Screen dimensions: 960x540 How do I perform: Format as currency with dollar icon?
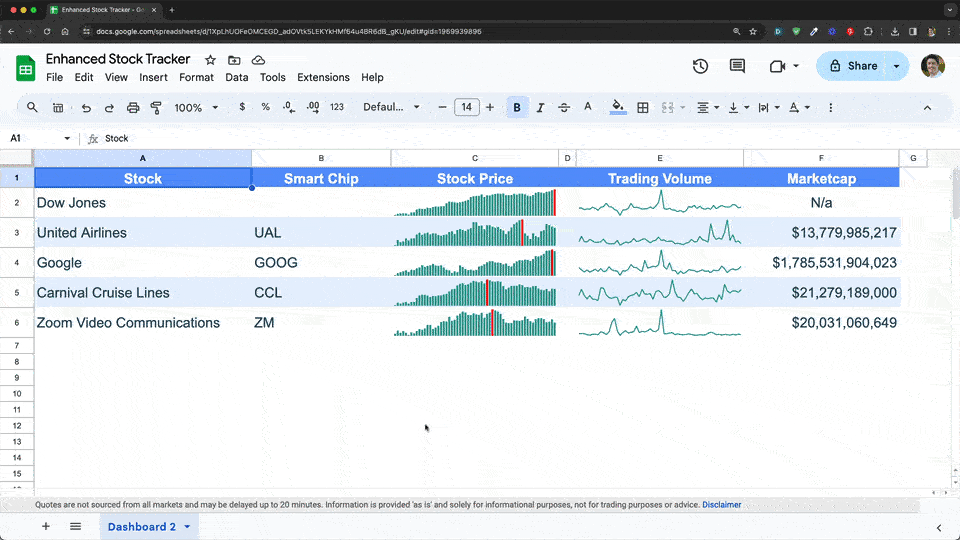(x=242, y=107)
